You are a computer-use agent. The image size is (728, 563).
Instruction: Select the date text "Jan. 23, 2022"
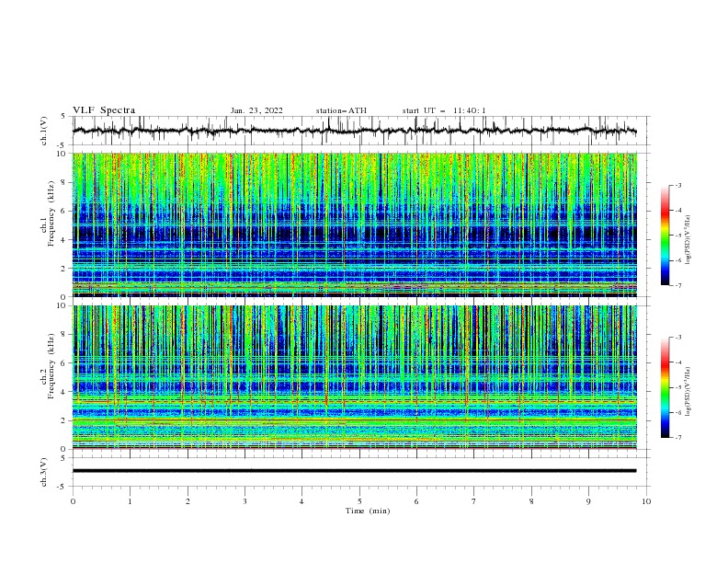(256, 110)
